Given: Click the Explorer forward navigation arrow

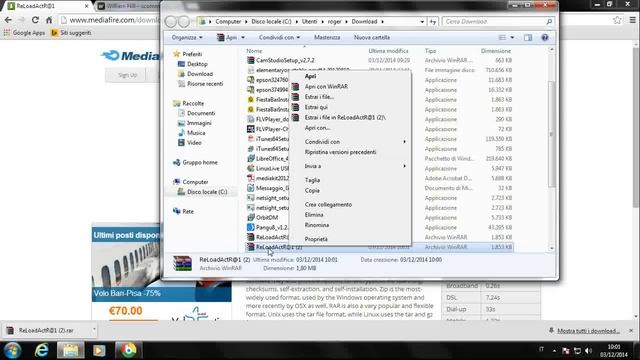Looking at the screenshot, I should coord(184,22).
